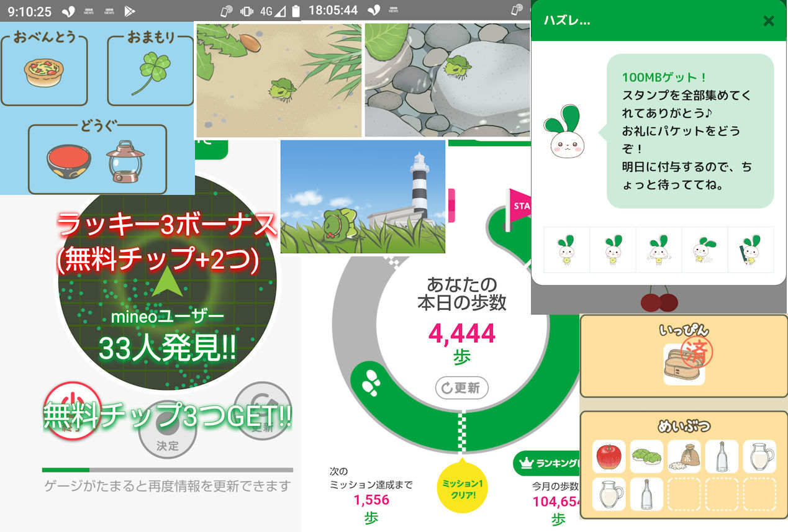
Task: Tap the round 更新 button under the radar
Action: [263, 411]
